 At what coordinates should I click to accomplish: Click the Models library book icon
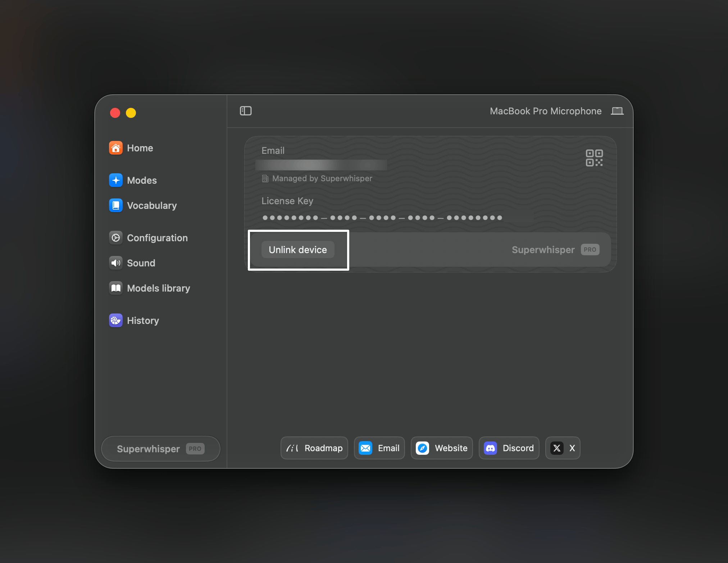point(116,288)
